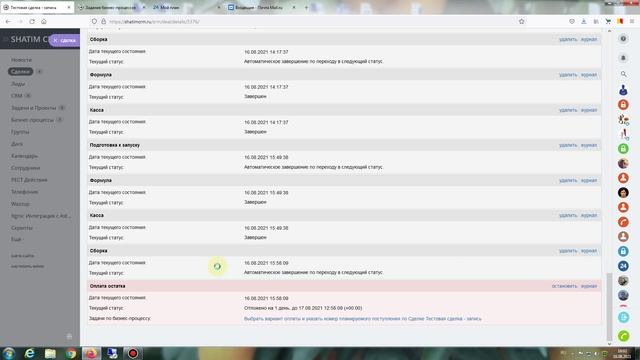This screenshot has width=640, height=360.
Task: Open 'журнал' for Формула at 15:49:38
Action: [589, 180]
